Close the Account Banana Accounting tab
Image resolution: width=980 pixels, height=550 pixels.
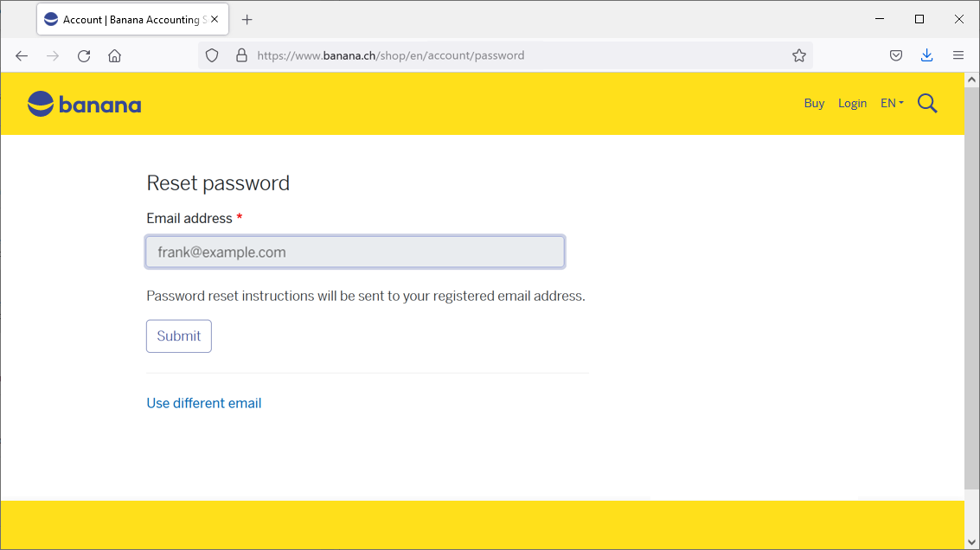(x=215, y=19)
